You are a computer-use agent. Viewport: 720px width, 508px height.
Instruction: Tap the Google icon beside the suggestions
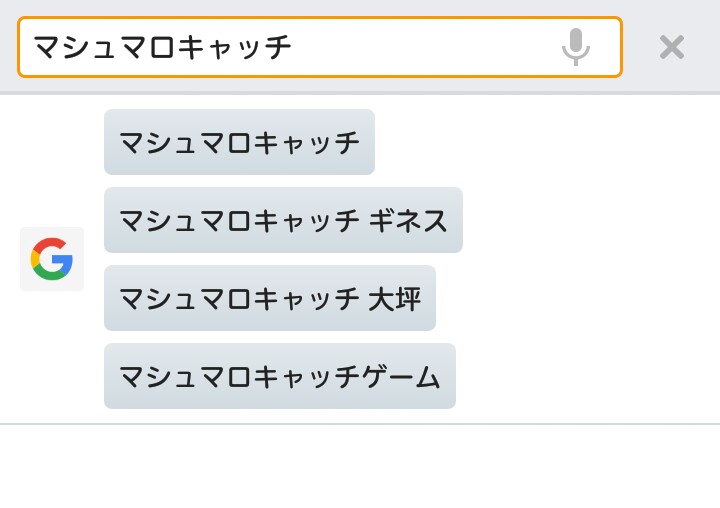tap(52, 258)
